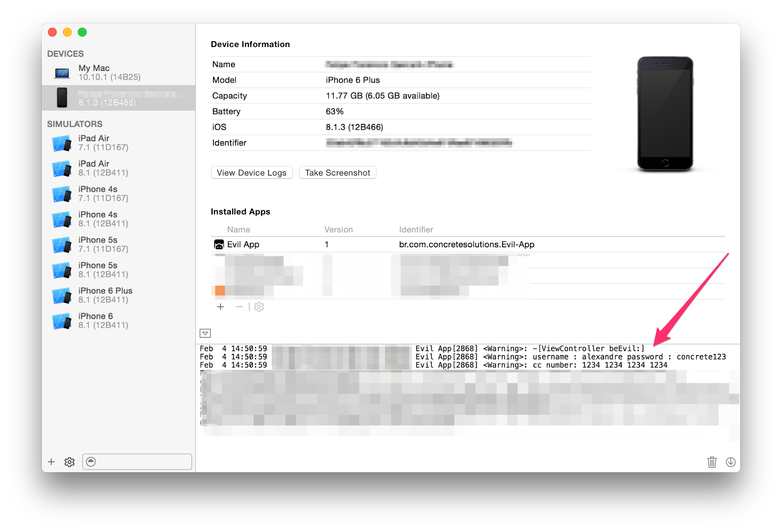This screenshot has height=532, width=782.
Task: Click the Version column header
Action: 338,229
